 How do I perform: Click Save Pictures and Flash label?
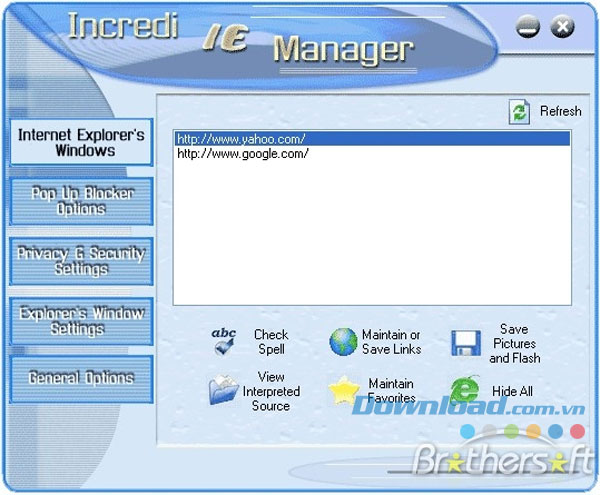point(515,343)
